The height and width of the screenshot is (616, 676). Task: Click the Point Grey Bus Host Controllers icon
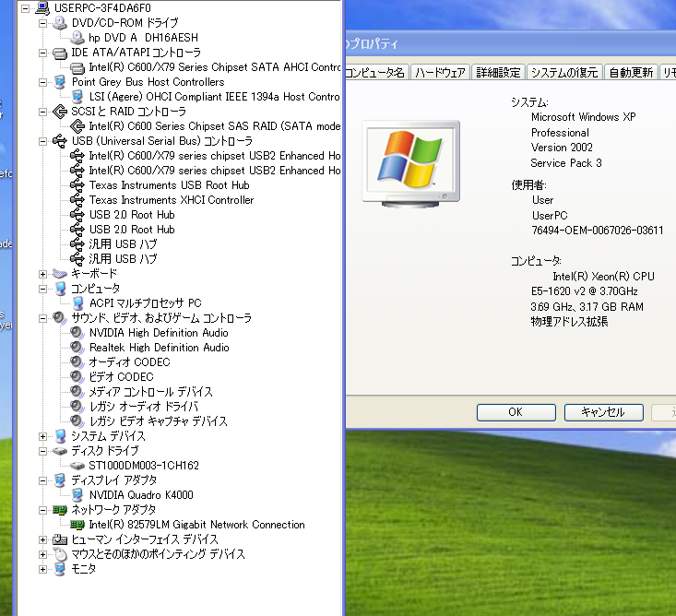click(x=60, y=82)
